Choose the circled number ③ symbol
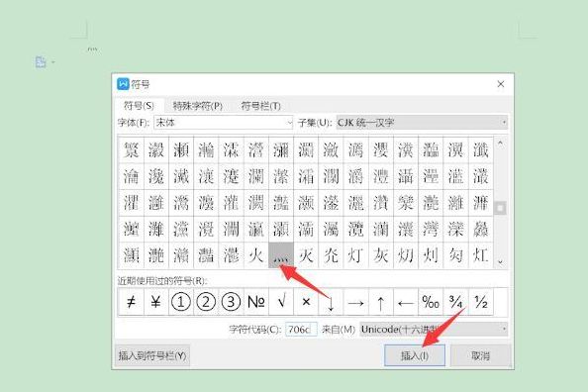 [231, 302]
